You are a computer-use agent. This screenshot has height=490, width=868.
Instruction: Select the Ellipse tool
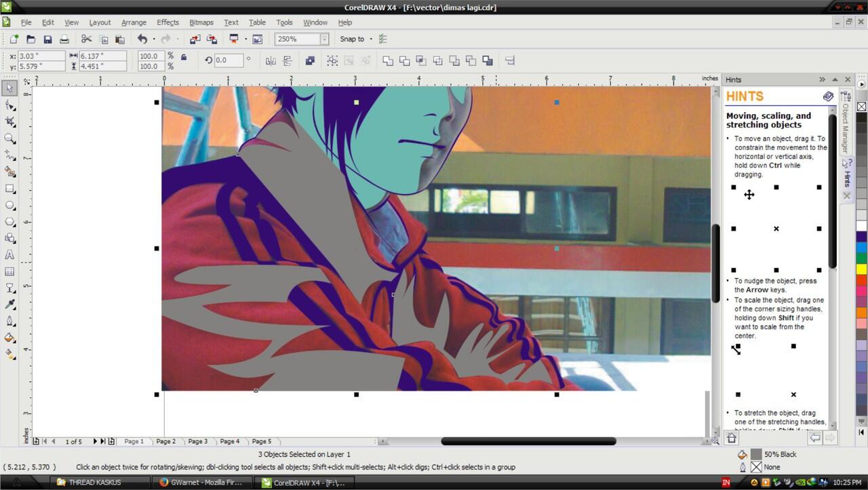(9, 205)
